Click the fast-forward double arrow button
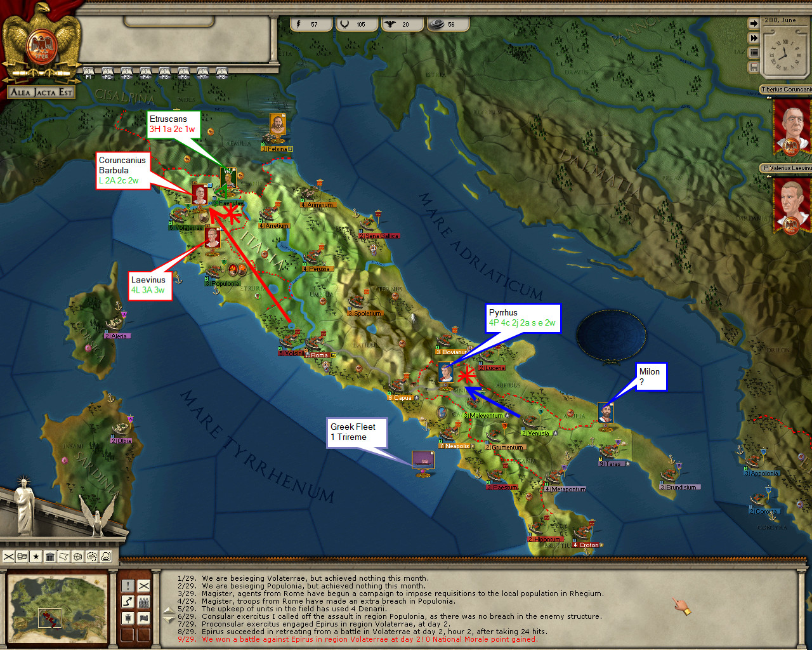This screenshot has width=812, height=650. [x=754, y=38]
